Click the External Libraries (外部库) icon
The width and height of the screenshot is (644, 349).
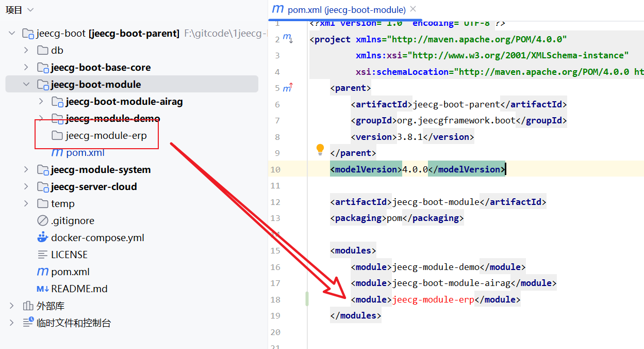28,306
